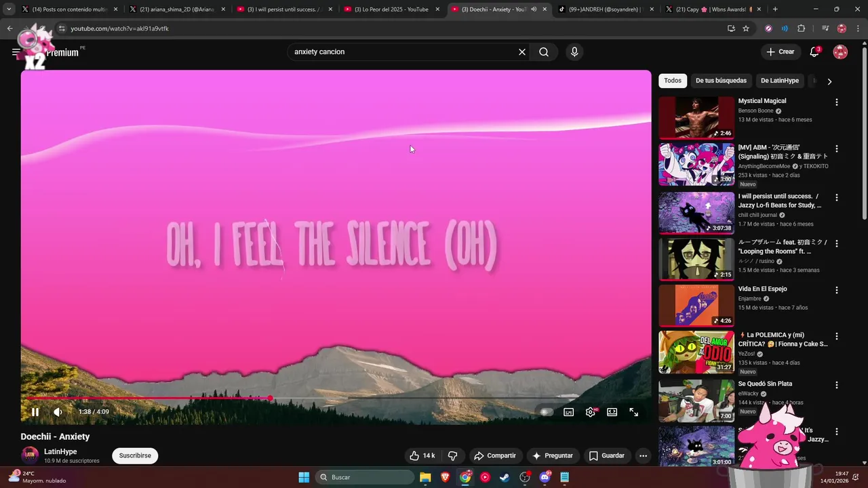Open the Mystical Magical thumbnail
This screenshot has width=868, height=488.
click(696, 117)
